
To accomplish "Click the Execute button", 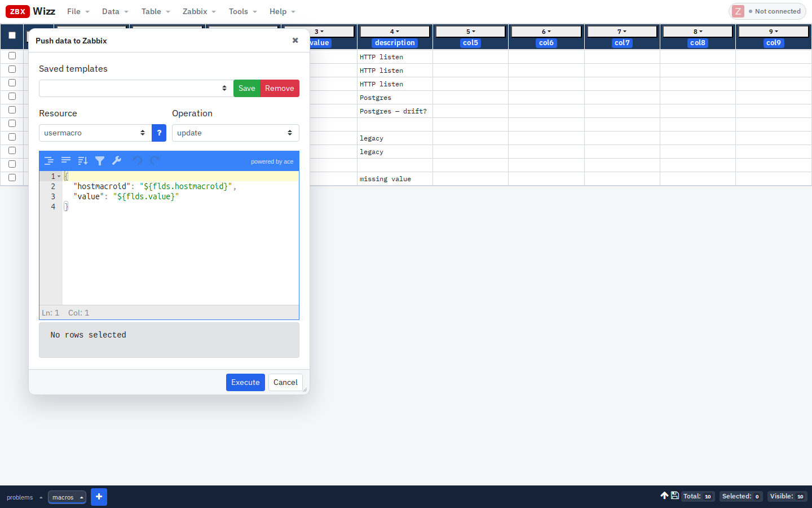I will pos(245,382).
